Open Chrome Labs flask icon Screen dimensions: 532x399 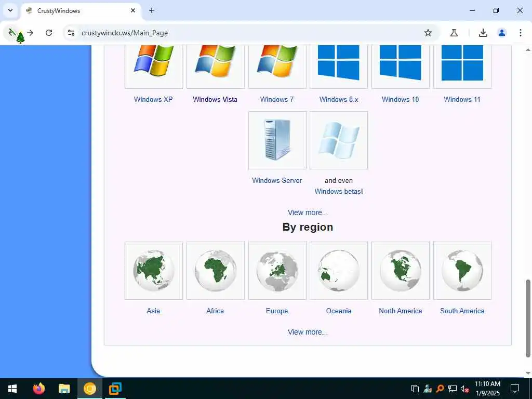(454, 33)
